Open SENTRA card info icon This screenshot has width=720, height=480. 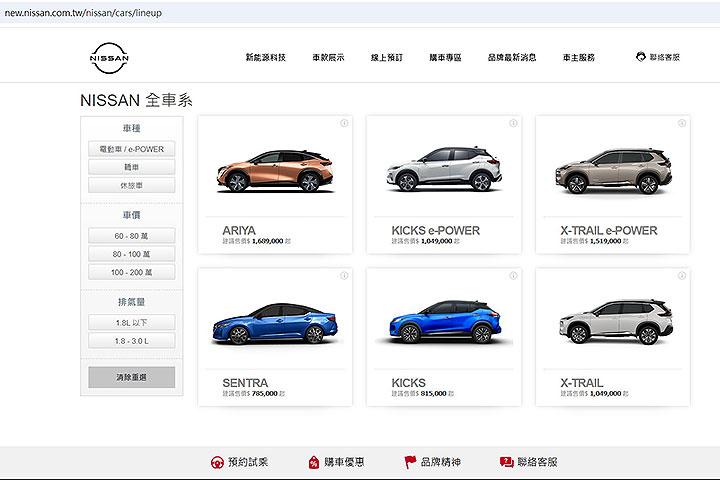click(344, 276)
